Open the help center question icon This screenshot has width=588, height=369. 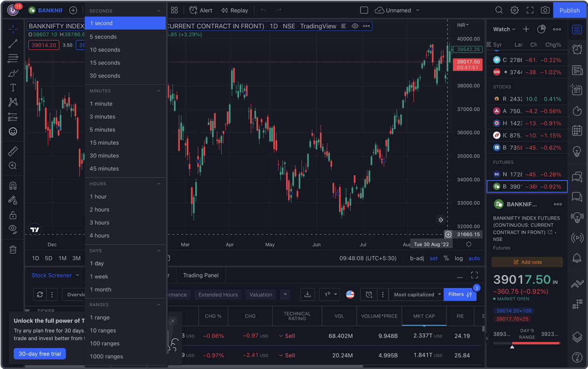coord(577,357)
